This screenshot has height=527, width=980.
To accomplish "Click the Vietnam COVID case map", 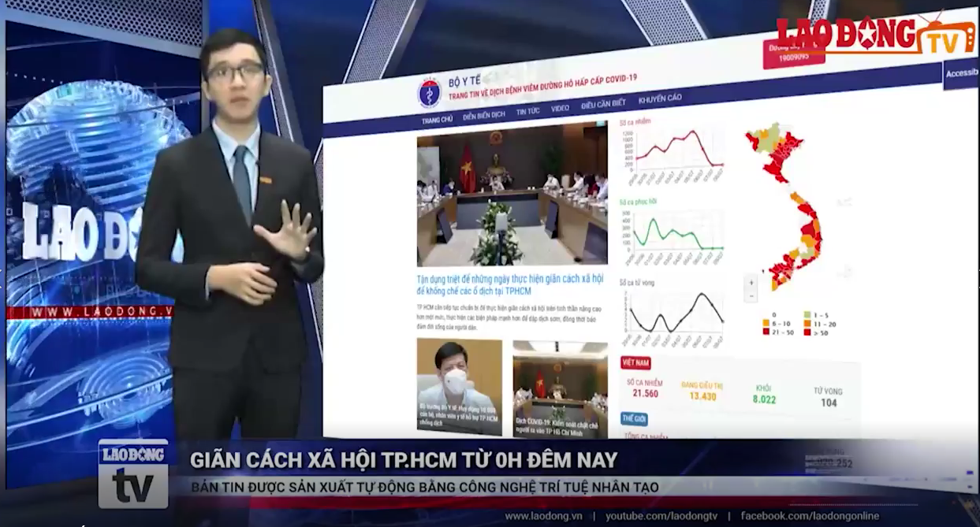I will (784, 205).
